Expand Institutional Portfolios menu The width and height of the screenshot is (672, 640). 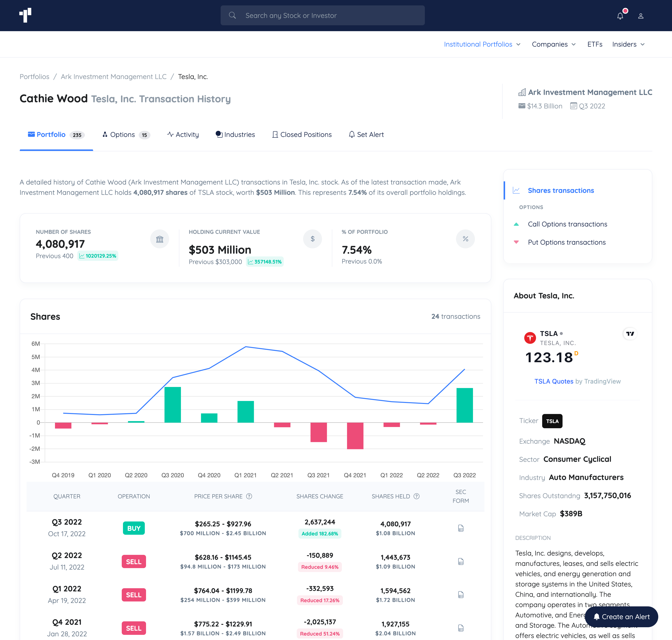click(x=482, y=44)
